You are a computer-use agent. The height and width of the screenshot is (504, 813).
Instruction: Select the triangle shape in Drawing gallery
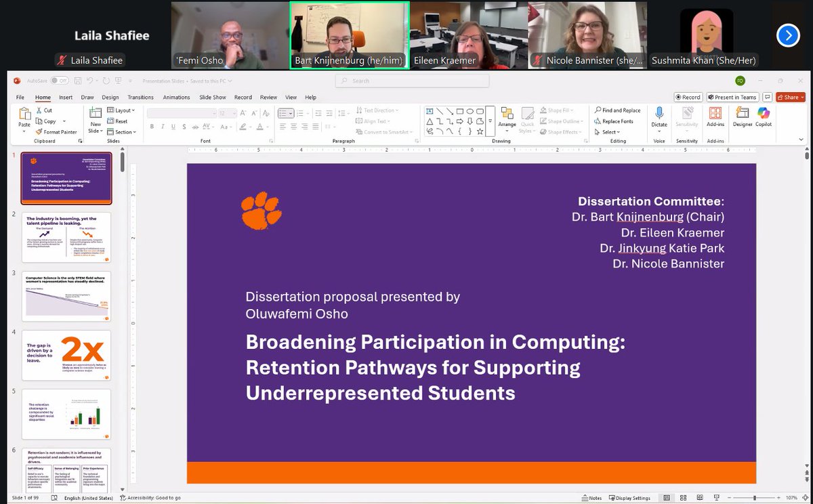(x=430, y=121)
